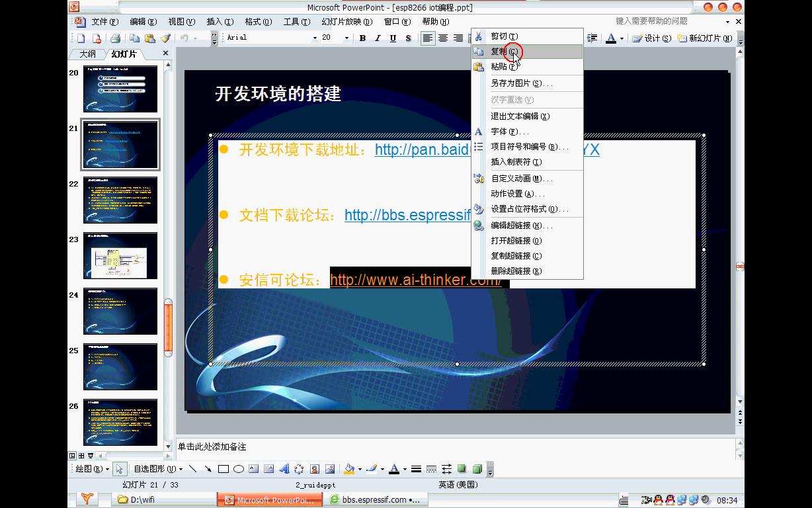Click the Insert Clip Art icon

pyautogui.click(x=313, y=468)
